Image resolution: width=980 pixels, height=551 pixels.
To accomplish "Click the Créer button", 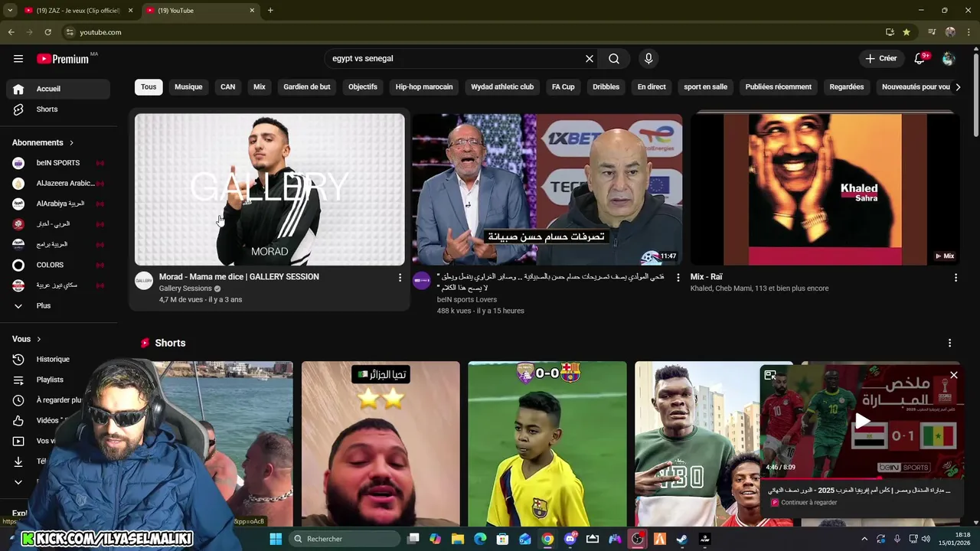I will (x=880, y=58).
